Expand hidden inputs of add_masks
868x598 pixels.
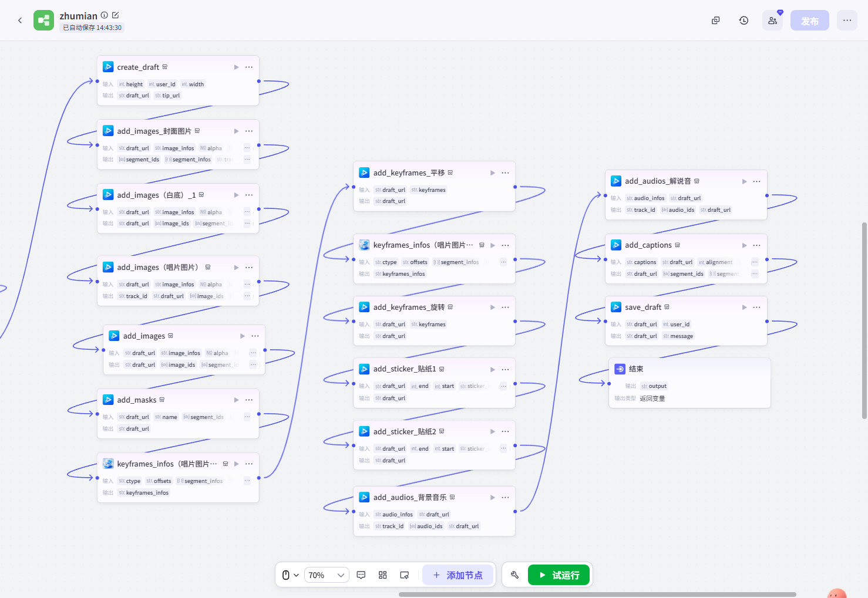pos(247,417)
